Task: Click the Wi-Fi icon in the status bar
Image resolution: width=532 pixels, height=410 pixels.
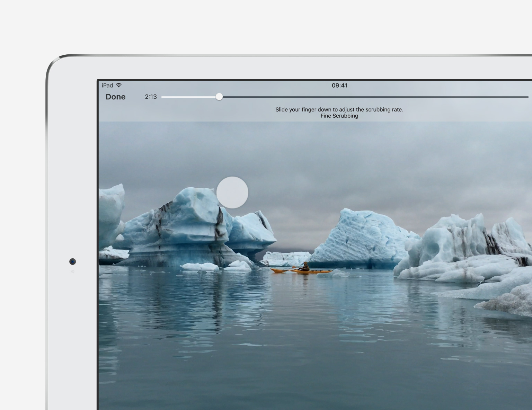Action: coord(119,85)
